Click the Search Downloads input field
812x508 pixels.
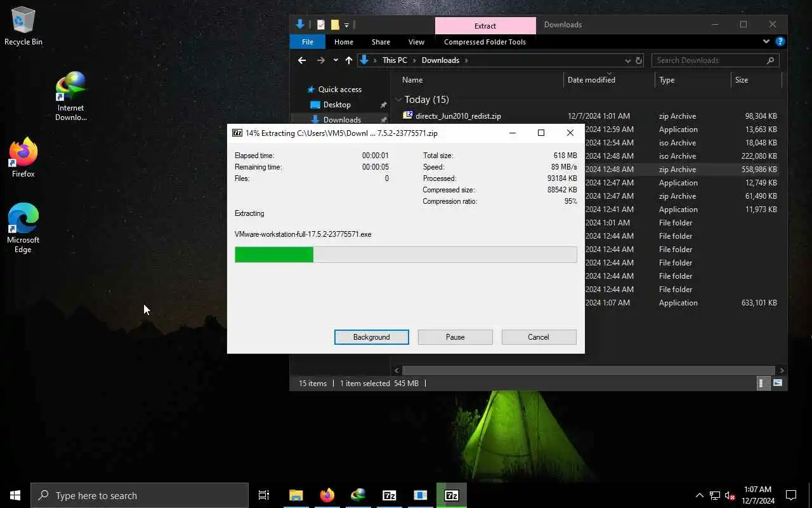pyautogui.click(x=709, y=60)
